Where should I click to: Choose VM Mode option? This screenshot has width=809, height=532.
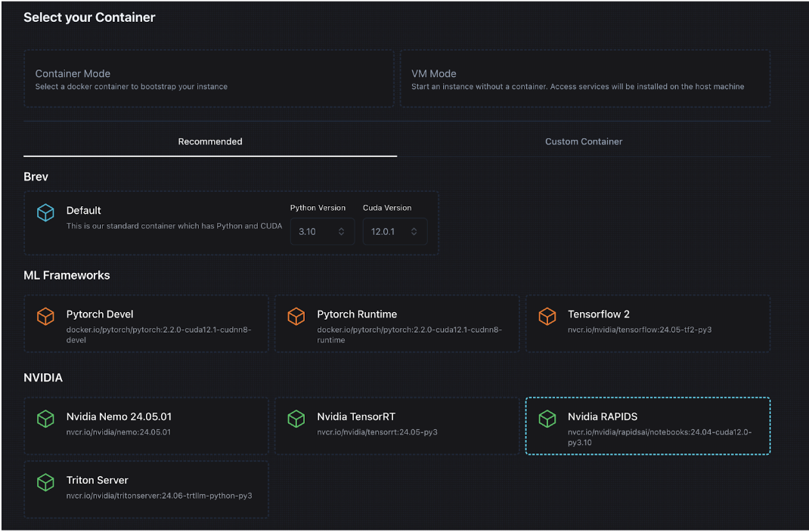pos(585,79)
